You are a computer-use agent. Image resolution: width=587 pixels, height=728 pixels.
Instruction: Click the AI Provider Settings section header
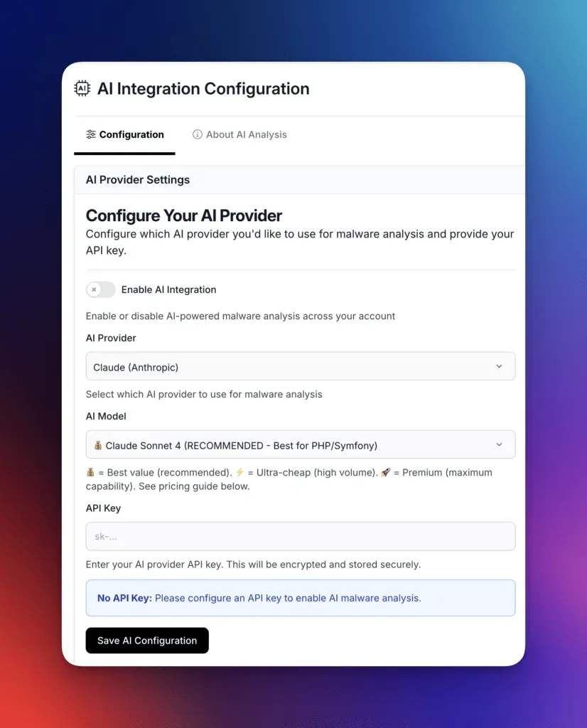(x=138, y=180)
